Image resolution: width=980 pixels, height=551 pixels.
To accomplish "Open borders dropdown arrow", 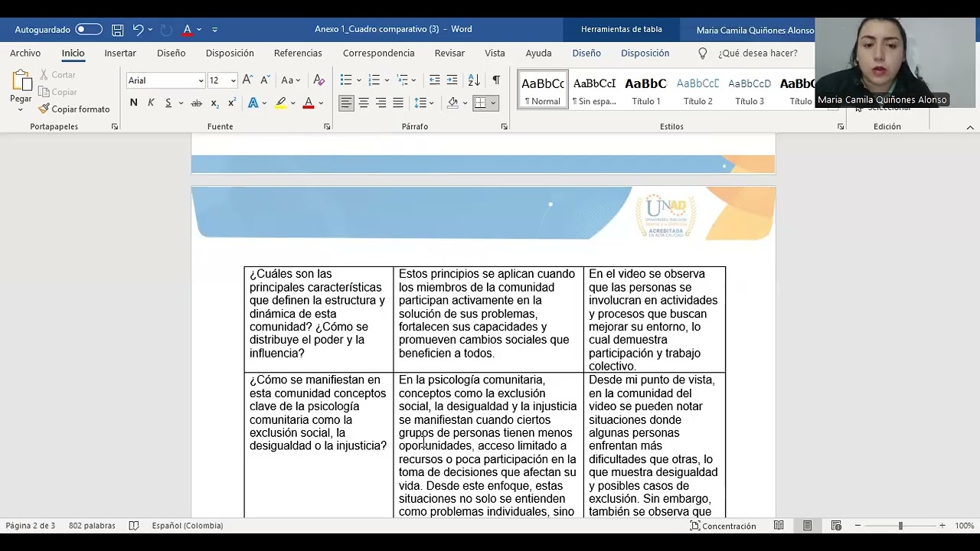I will [x=493, y=103].
